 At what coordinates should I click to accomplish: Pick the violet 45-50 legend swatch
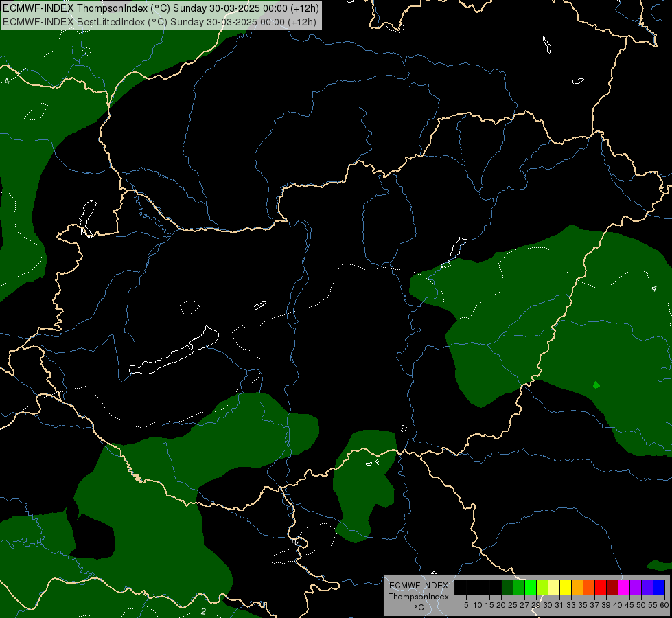[x=636, y=588]
